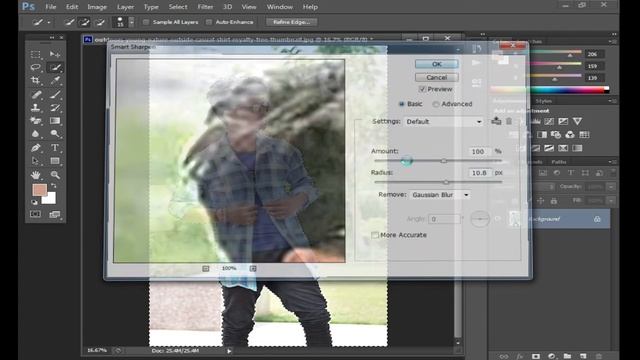Open the Layers panel flyout menu
Image resolution: width=640 pixels, height=360 pixels.
point(613,162)
